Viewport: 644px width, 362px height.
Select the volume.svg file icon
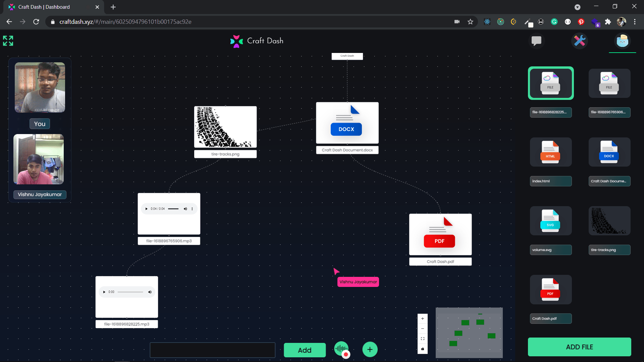click(550, 221)
